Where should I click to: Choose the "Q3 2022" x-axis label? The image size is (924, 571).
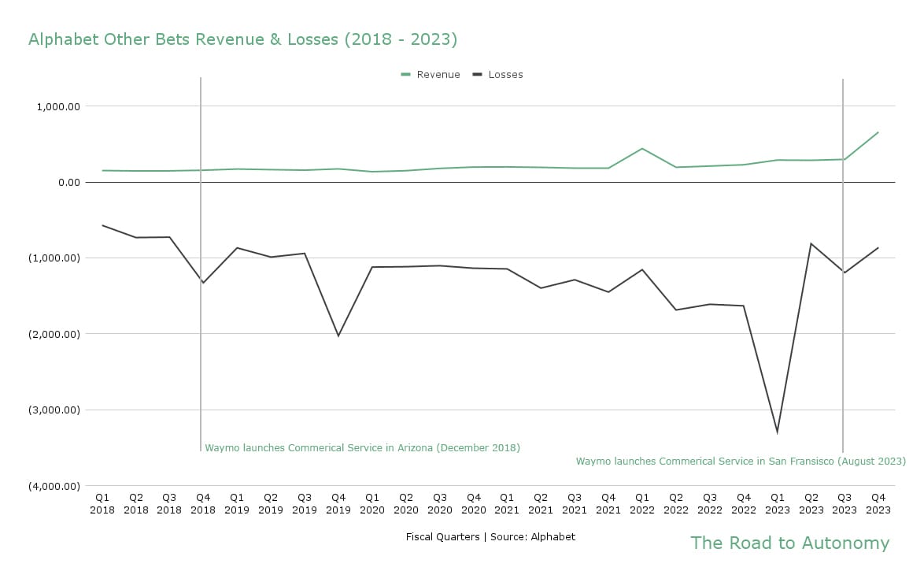click(x=709, y=504)
